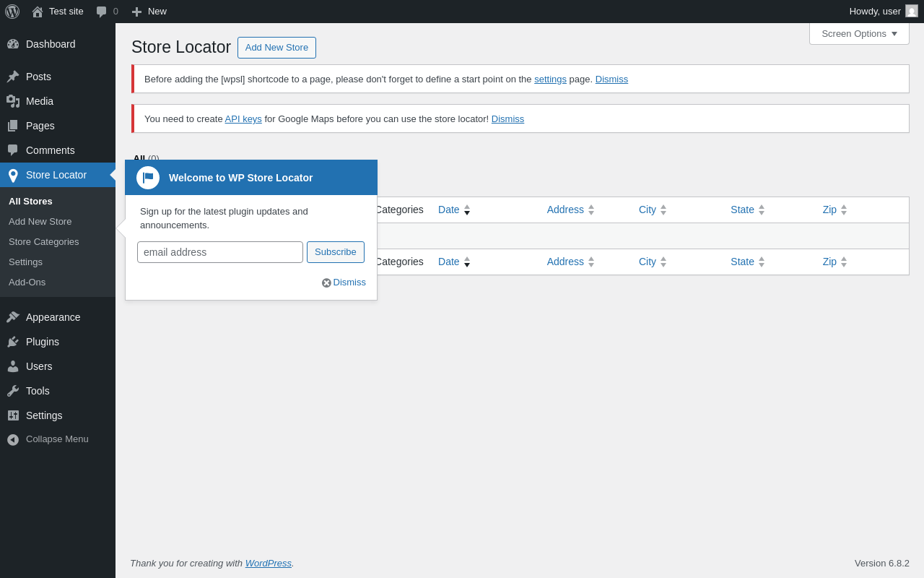Open All Stores submenu item
924x578 pixels.
tap(30, 201)
